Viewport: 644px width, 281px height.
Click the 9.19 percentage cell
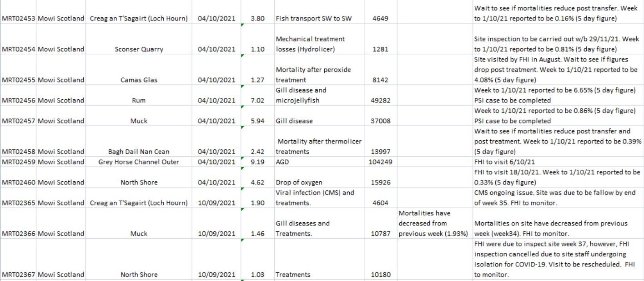coord(257,162)
